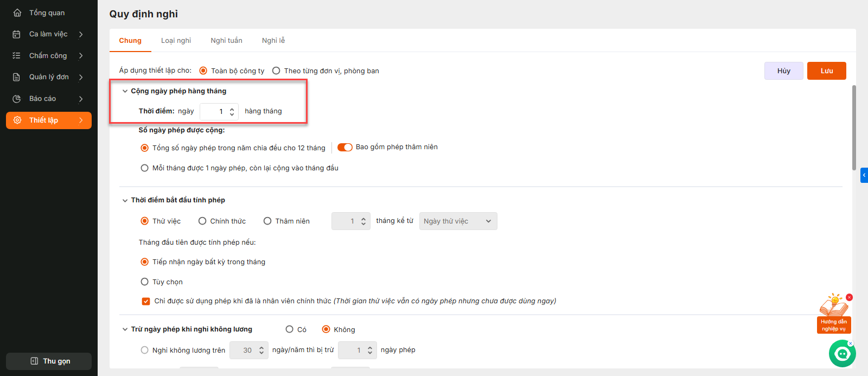Click the Lưu save button
This screenshot has height=376, width=868.
[826, 71]
